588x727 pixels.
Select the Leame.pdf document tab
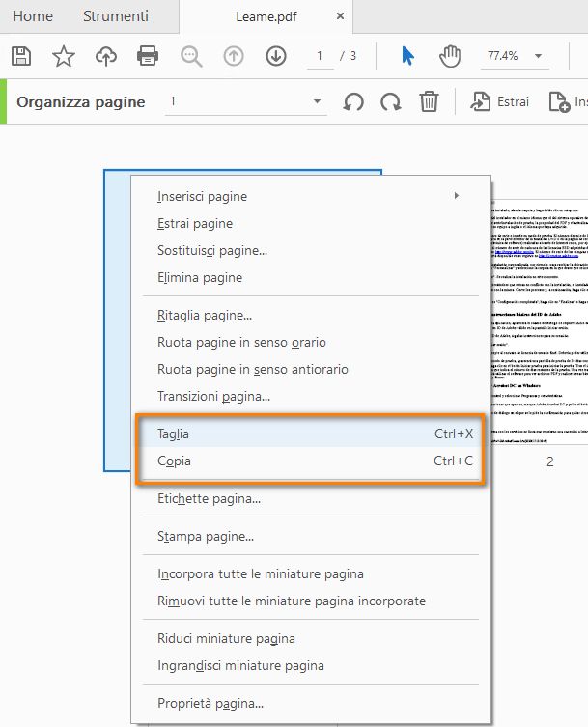(266, 16)
